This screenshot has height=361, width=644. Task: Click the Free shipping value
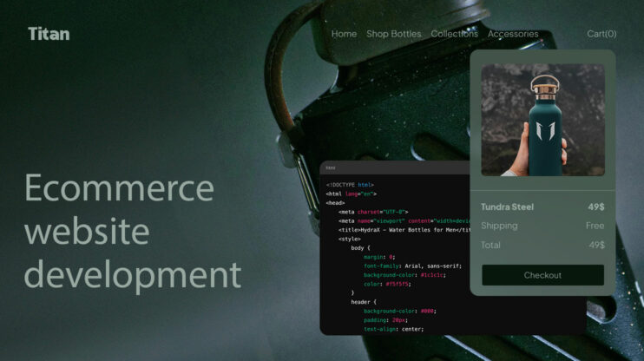[x=595, y=226]
